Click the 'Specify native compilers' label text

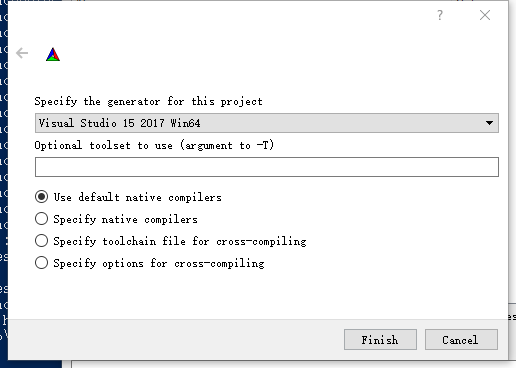125,219
